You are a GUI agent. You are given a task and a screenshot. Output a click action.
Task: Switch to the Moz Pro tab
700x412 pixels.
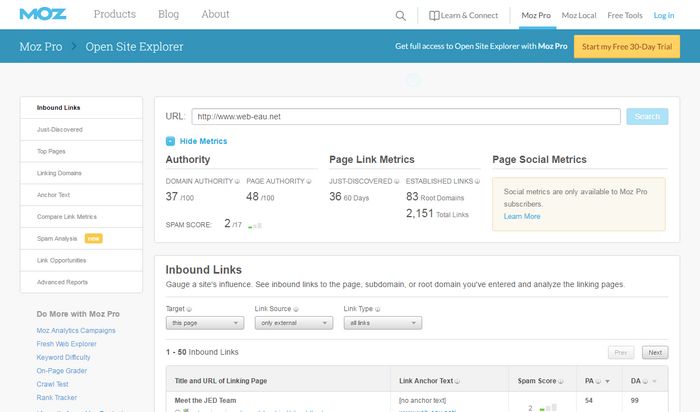[x=536, y=16]
